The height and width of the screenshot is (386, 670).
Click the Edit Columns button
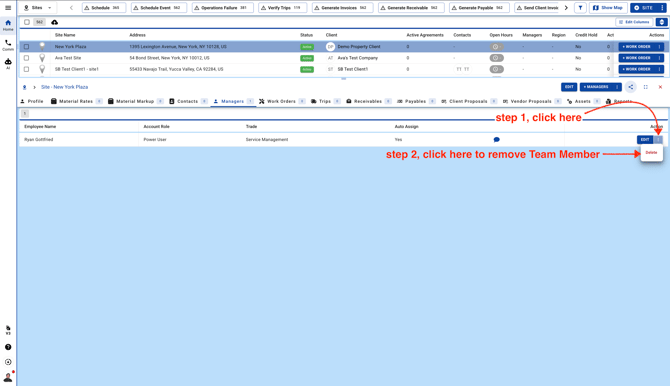[635, 22]
